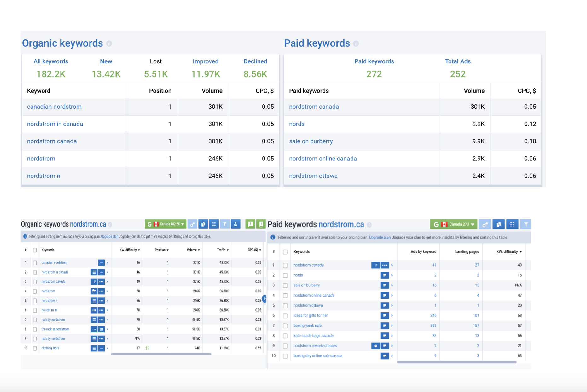Click horizontal scrollbar under Organic keywords table

tap(161, 354)
